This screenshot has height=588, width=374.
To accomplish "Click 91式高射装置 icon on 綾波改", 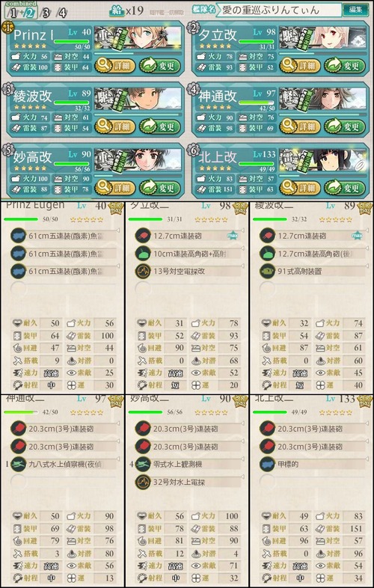I will tap(267, 271).
